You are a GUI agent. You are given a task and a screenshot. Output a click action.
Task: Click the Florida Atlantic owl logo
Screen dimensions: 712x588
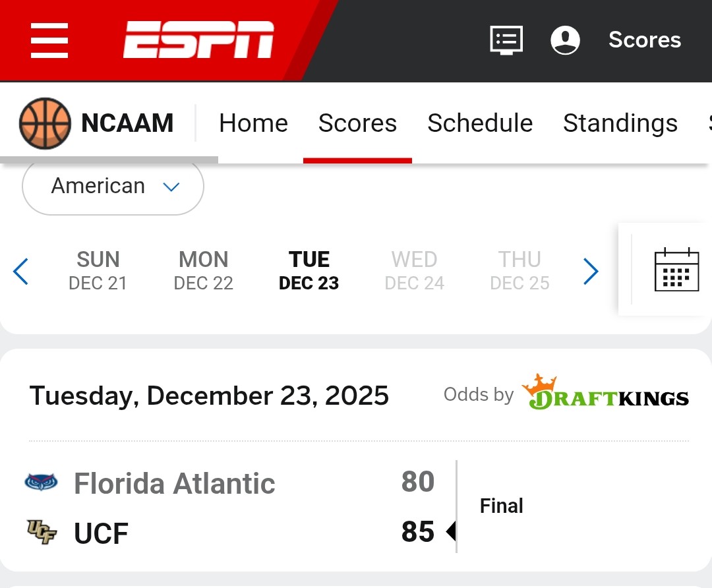(42, 483)
